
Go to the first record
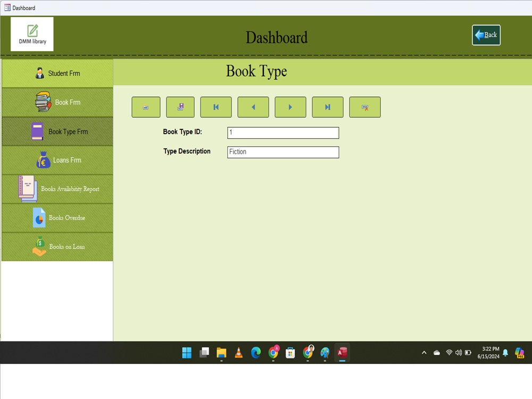click(x=216, y=107)
